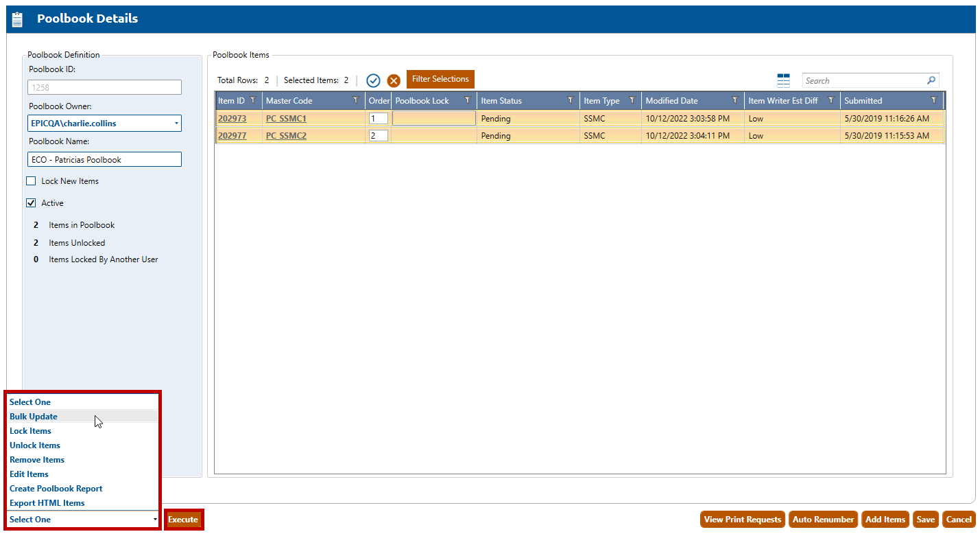The image size is (980, 534).
Task: Click the Item Status column filter icon
Action: pos(570,100)
